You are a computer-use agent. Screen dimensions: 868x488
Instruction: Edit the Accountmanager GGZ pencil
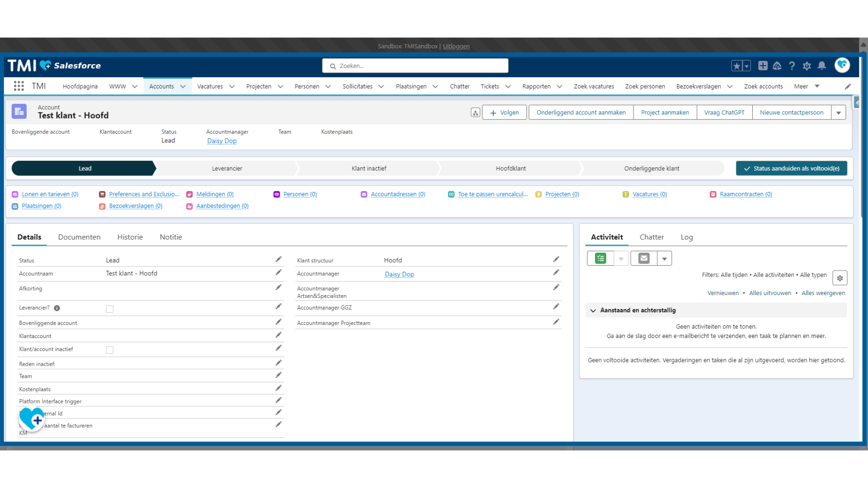pyautogui.click(x=556, y=307)
